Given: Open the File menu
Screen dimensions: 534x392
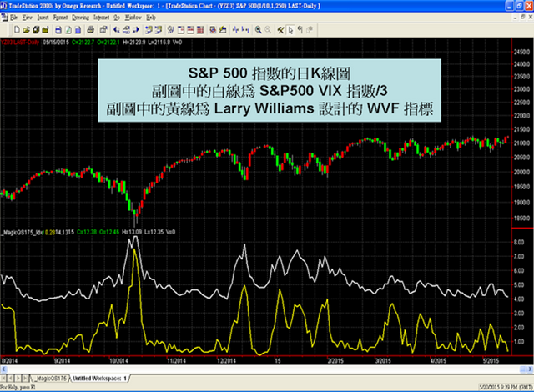Looking at the screenshot, I should [13, 17].
